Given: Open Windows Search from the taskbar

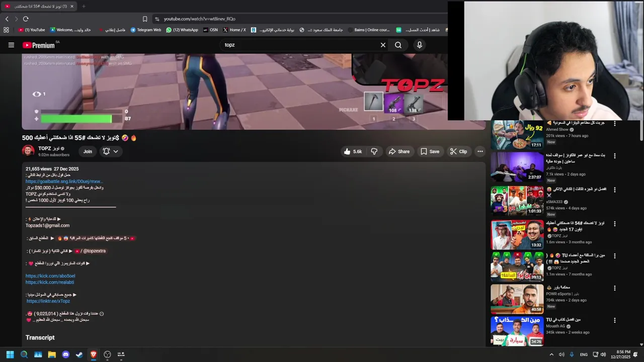Looking at the screenshot, I should click(x=24, y=354).
